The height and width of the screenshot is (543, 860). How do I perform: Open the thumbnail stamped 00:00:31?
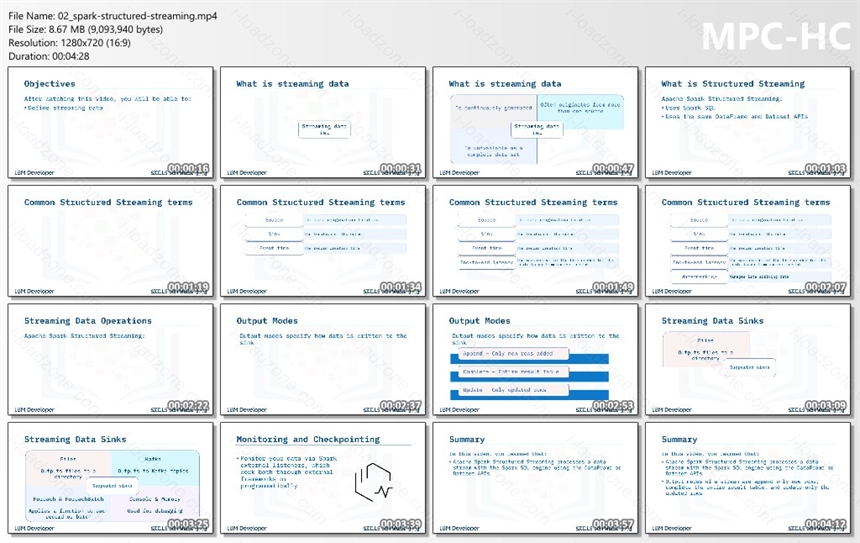pos(322,122)
